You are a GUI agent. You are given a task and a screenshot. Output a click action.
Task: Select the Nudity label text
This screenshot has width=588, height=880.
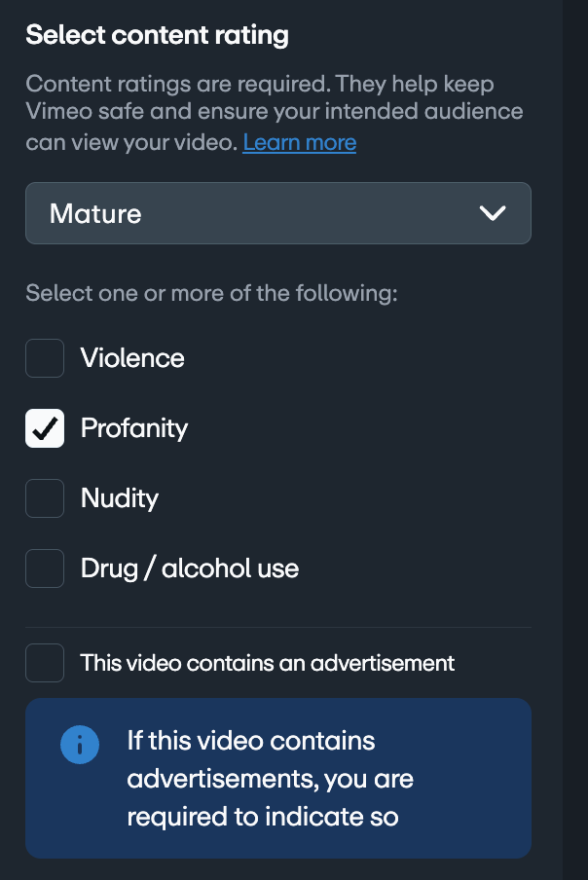pyautogui.click(x=120, y=498)
